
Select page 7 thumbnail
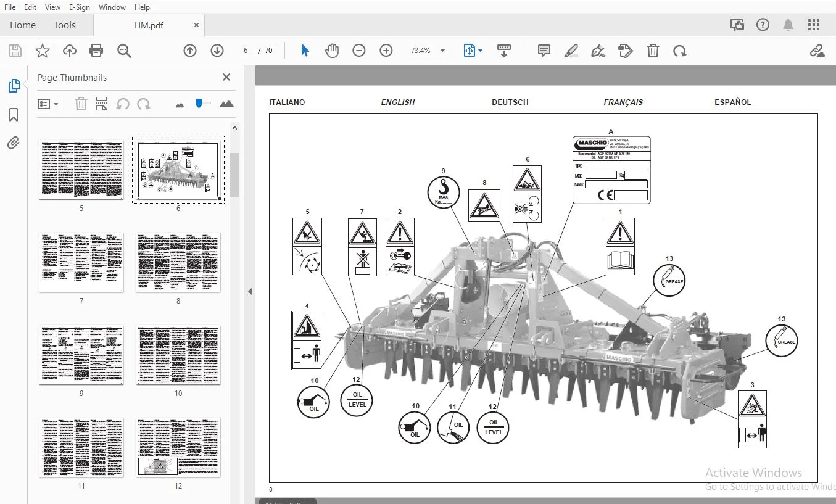tap(81, 262)
